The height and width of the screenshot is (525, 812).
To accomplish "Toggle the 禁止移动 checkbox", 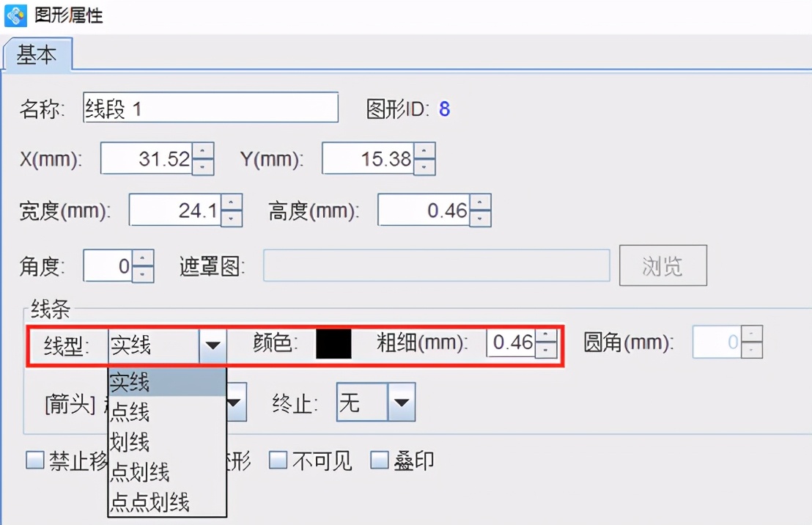I will 34,460.
